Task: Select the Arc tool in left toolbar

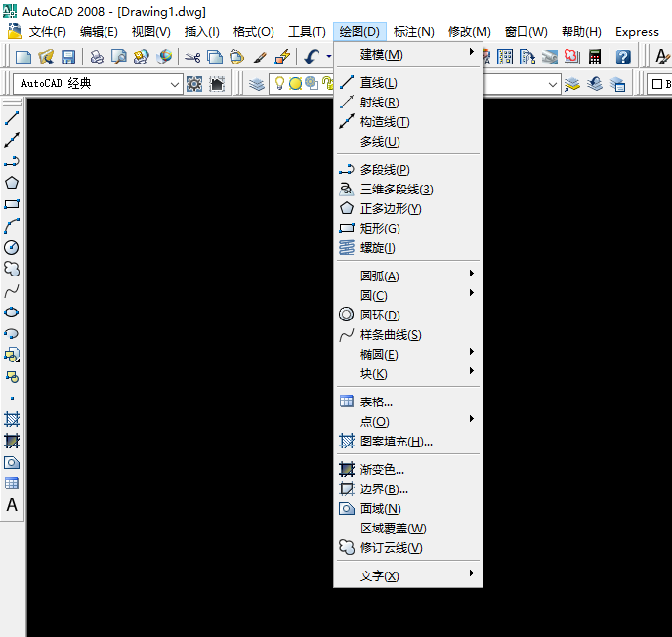Action: (12, 226)
